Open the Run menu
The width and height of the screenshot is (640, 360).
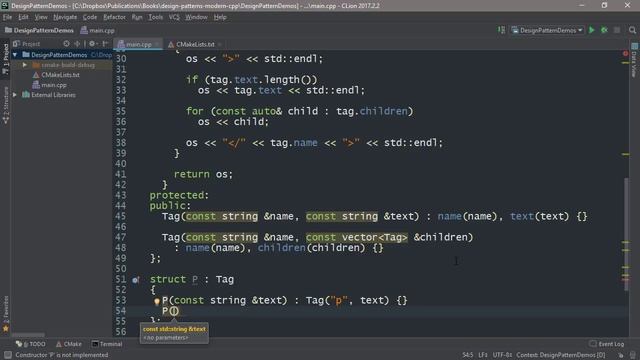pyautogui.click(x=137, y=17)
